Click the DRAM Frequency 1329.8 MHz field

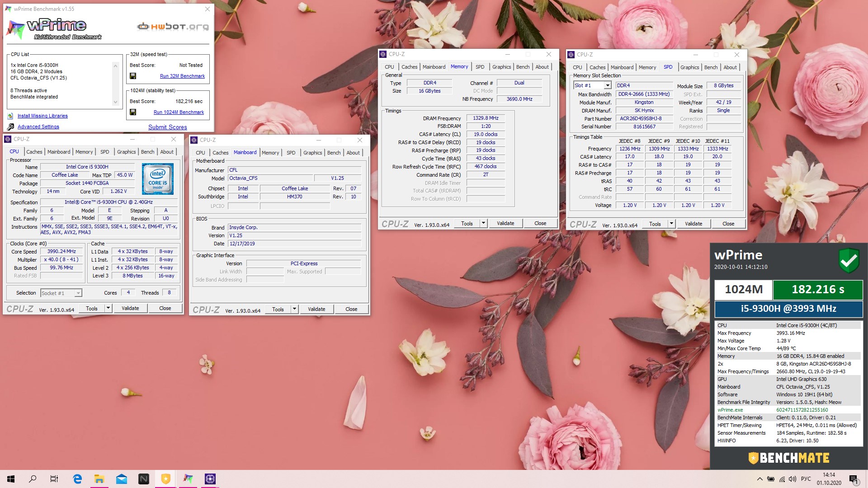coord(486,118)
